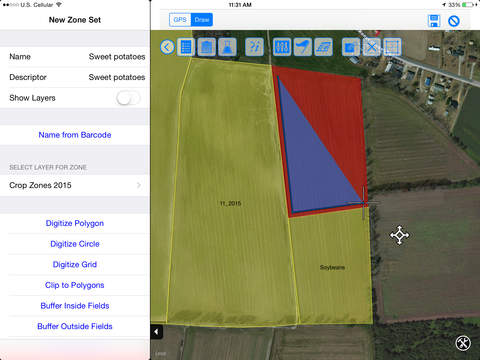Switch to Draw mode
Screen dimensions: 480x360
tap(202, 20)
